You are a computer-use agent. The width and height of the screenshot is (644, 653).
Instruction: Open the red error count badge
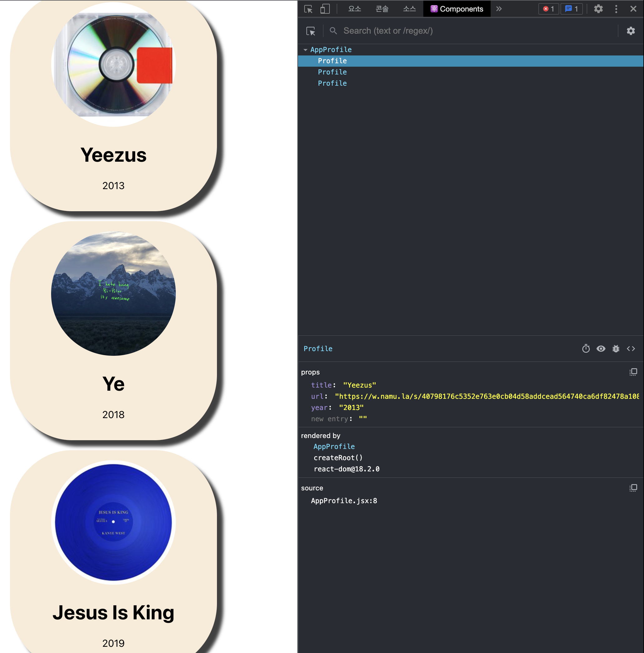coord(548,9)
